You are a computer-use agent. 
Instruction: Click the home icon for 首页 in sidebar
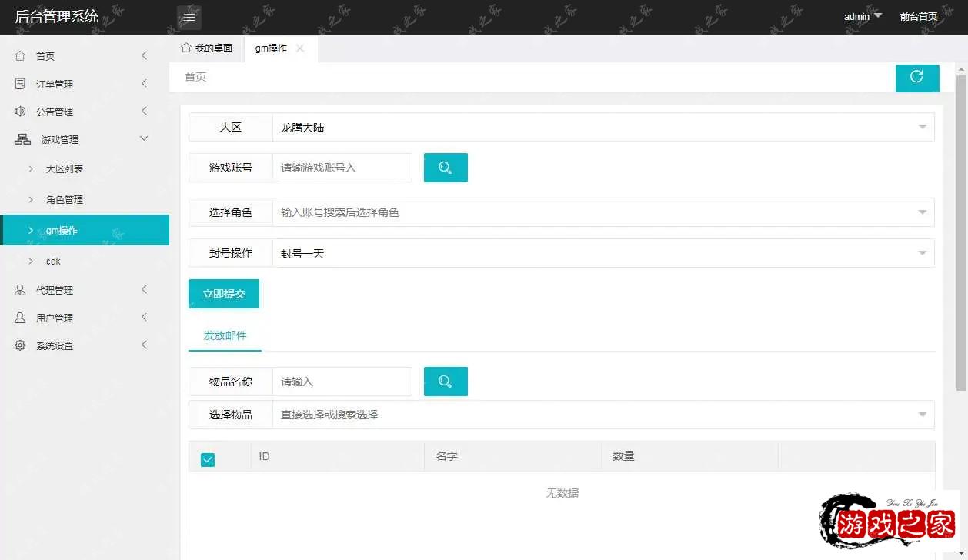20,56
